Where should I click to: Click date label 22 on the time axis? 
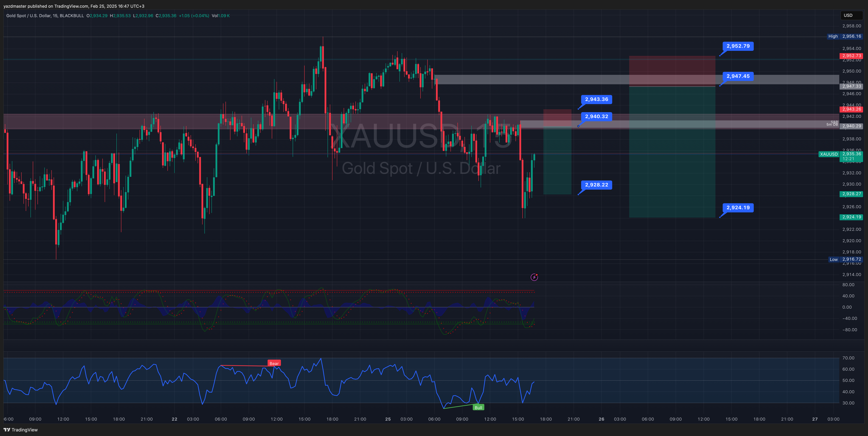click(x=174, y=419)
